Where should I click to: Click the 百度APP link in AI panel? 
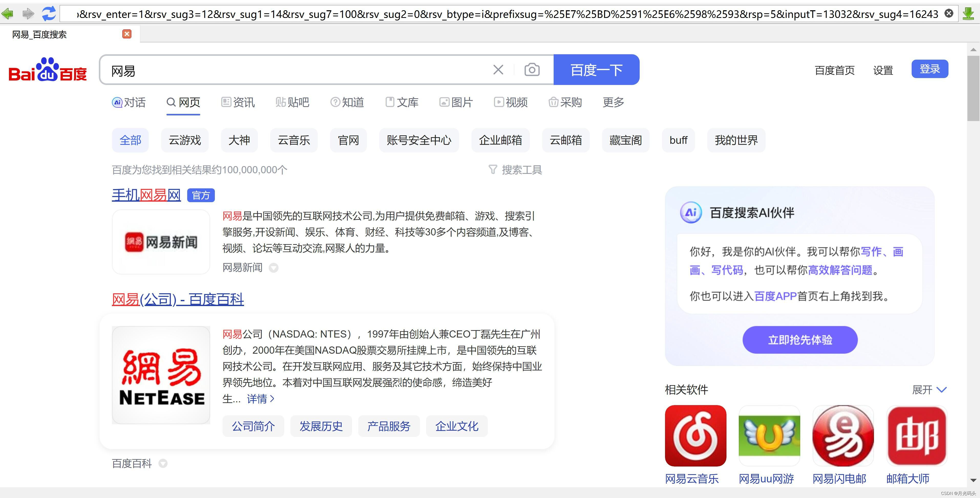click(775, 296)
